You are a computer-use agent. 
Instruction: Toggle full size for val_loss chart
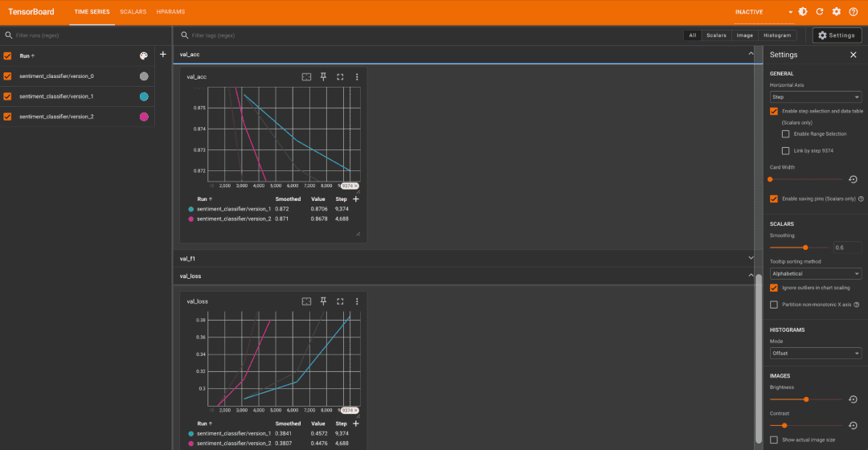[x=340, y=301]
